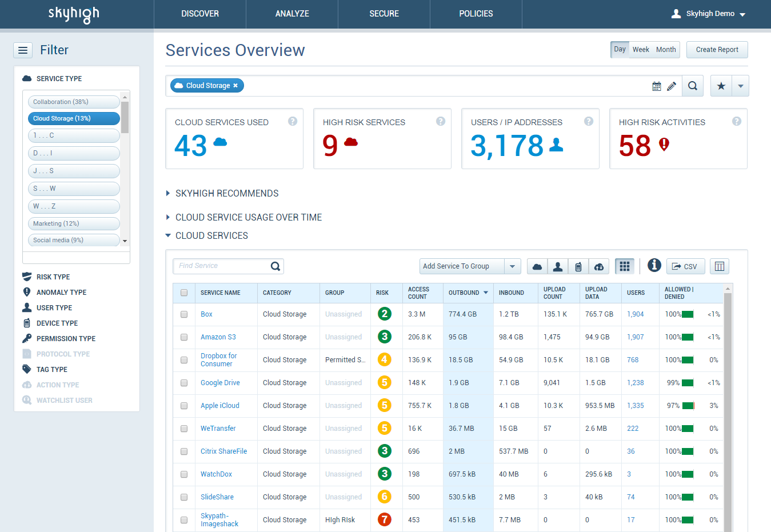Open the Policies menu
This screenshot has width=771, height=532.
coord(476,14)
